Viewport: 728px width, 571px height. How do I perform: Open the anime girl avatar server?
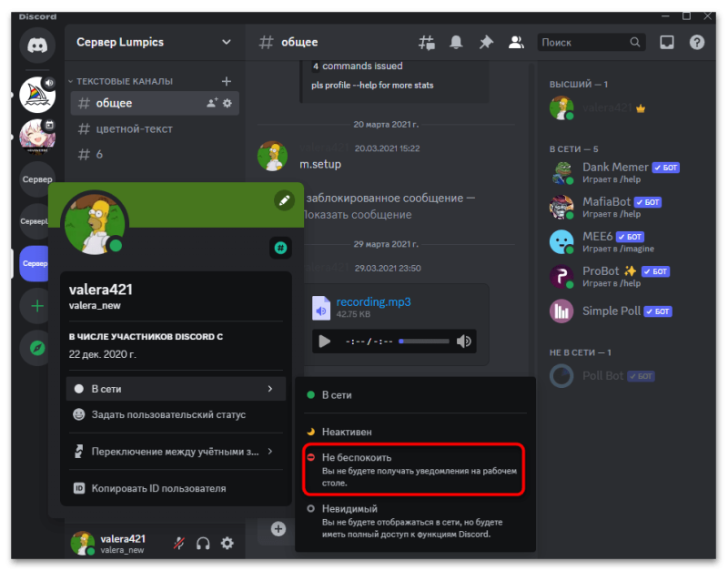pos(37,137)
